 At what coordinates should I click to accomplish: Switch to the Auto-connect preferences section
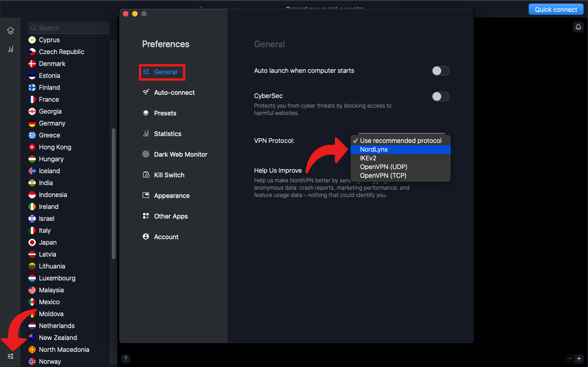[x=174, y=93]
